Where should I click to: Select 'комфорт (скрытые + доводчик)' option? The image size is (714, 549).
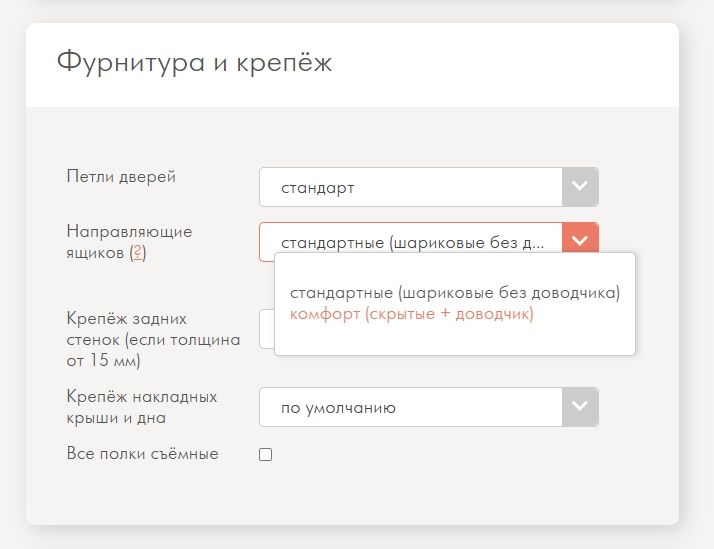click(412, 314)
